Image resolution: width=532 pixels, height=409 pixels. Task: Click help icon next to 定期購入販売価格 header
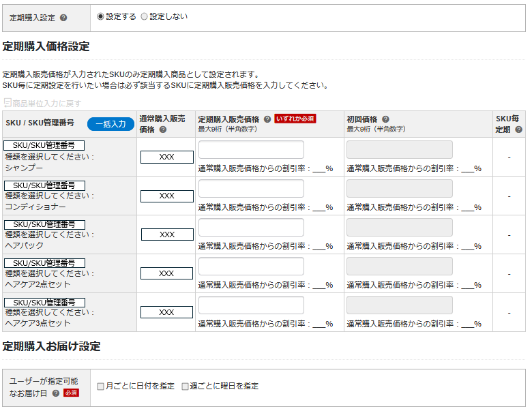267,119
